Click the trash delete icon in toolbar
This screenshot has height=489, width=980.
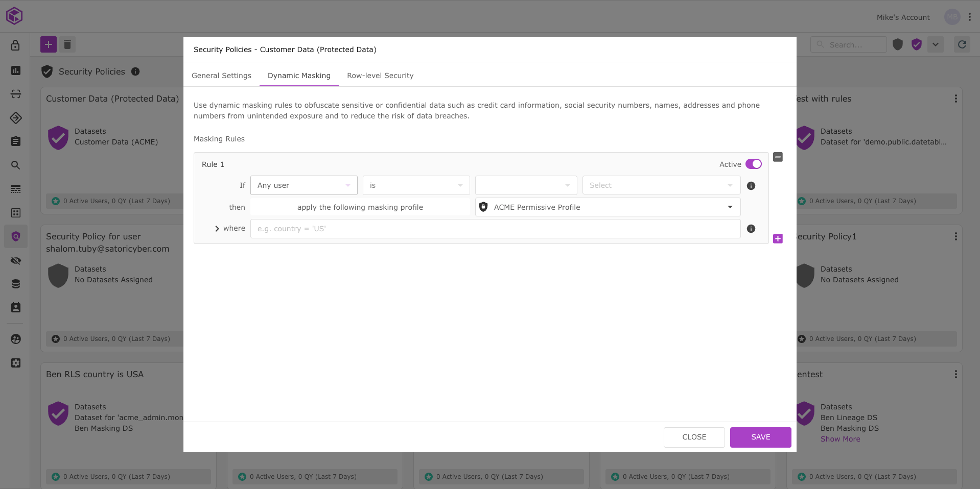67,44
